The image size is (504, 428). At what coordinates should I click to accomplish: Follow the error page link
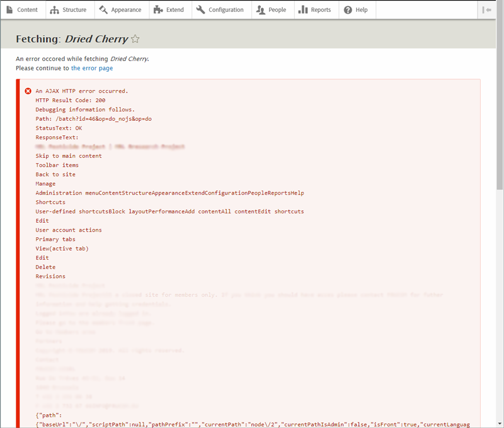pos(92,68)
